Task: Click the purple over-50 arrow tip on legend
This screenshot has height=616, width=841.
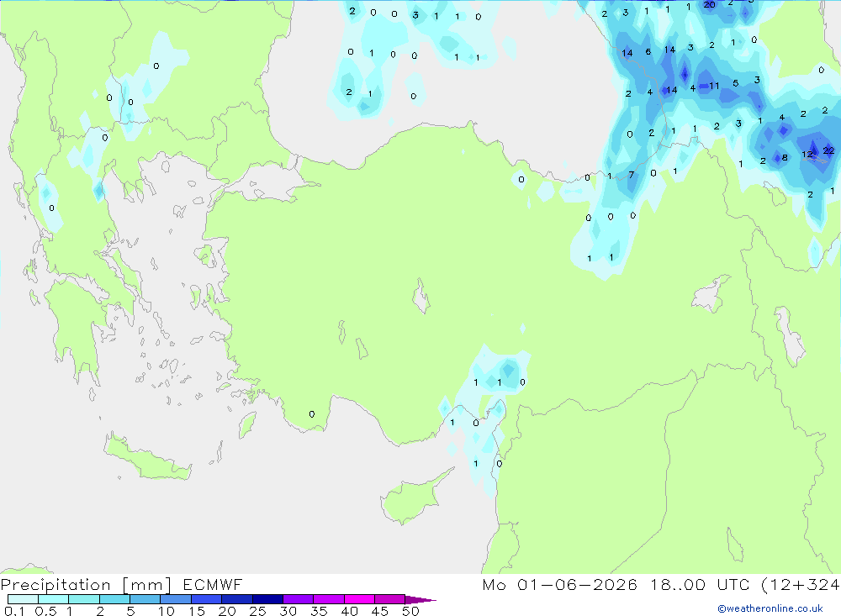Action: [x=420, y=600]
